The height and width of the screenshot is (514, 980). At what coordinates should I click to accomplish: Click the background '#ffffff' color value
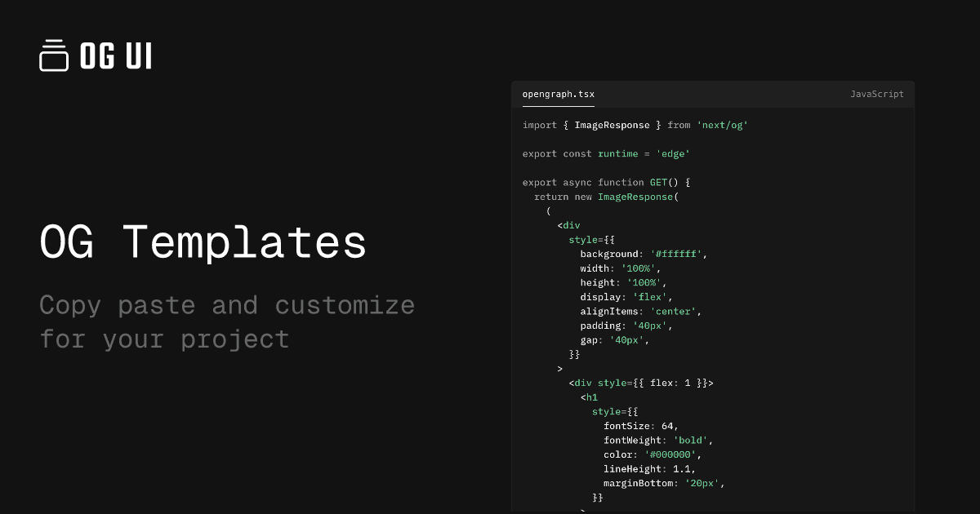click(x=676, y=254)
